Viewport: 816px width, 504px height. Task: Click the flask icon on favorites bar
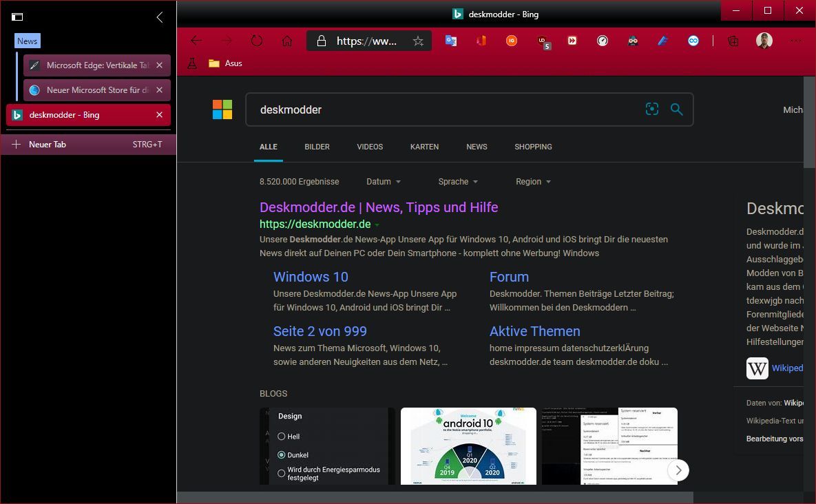[192, 63]
